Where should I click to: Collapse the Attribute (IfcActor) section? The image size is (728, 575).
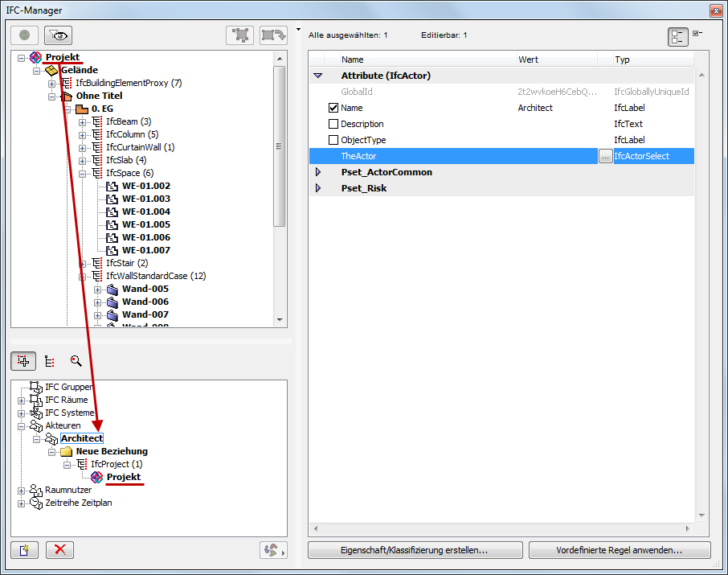tap(318, 76)
